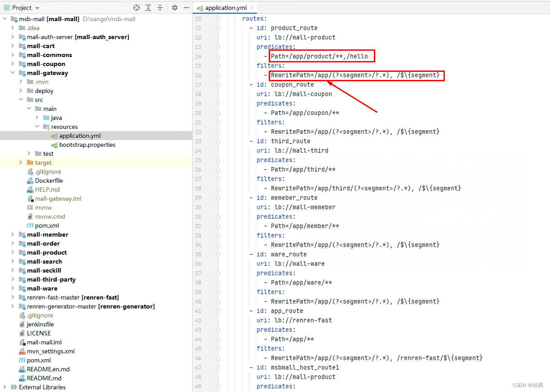This screenshot has height=392, width=550.
Task: Click the fold marker at line 35
Action: click(218, 254)
